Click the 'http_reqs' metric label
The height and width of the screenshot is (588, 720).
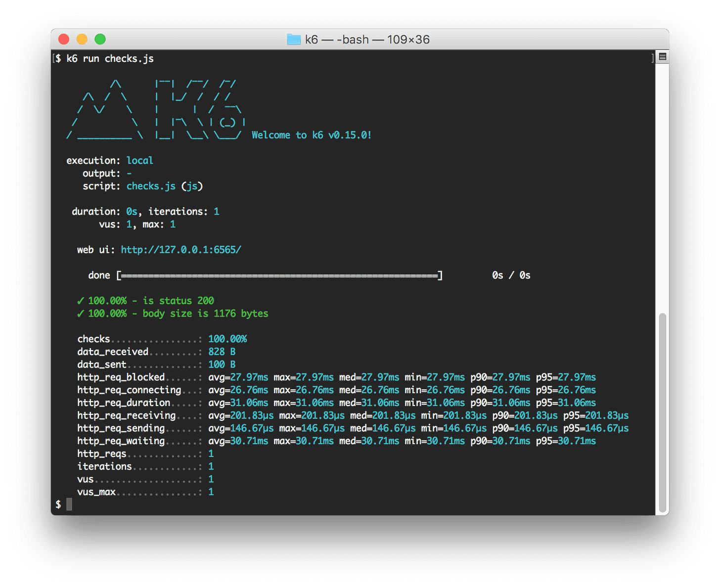tap(102, 454)
